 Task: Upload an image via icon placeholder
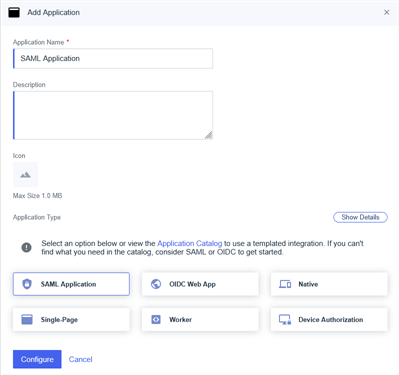click(25, 174)
